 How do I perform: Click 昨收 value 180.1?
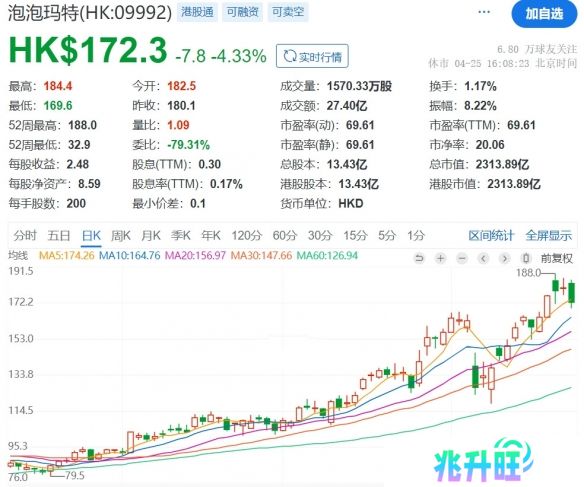[181, 106]
